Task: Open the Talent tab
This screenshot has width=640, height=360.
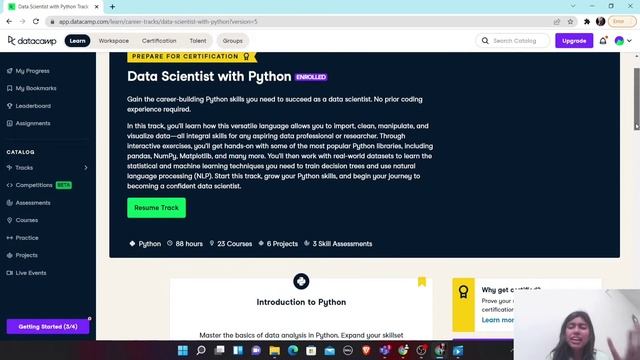Action: [198, 41]
